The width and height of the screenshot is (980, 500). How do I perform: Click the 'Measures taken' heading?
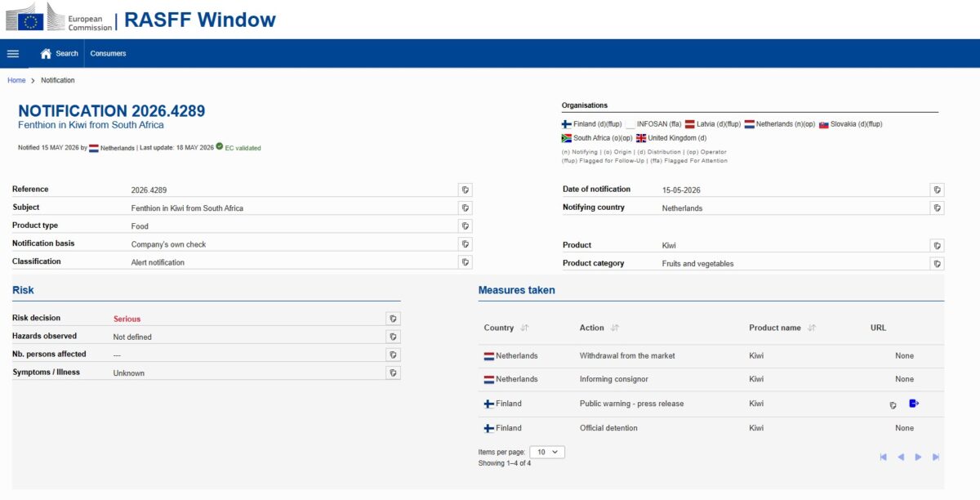click(x=517, y=290)
